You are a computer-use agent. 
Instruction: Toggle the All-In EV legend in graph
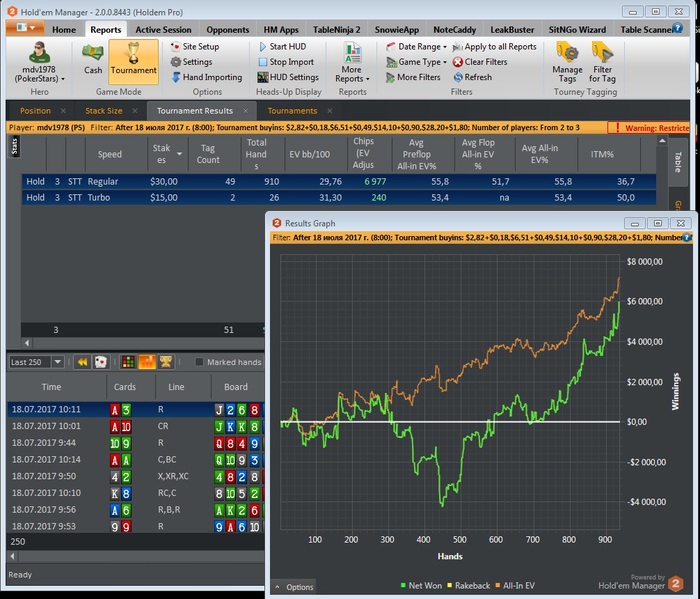[515, 586]
